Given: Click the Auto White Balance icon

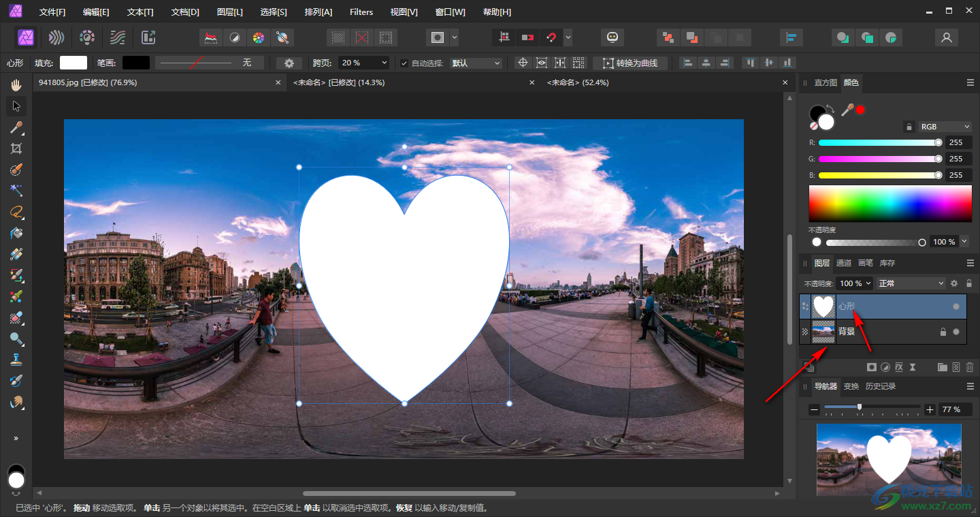Looking at the screenshot, I should (x=281, y=37).
